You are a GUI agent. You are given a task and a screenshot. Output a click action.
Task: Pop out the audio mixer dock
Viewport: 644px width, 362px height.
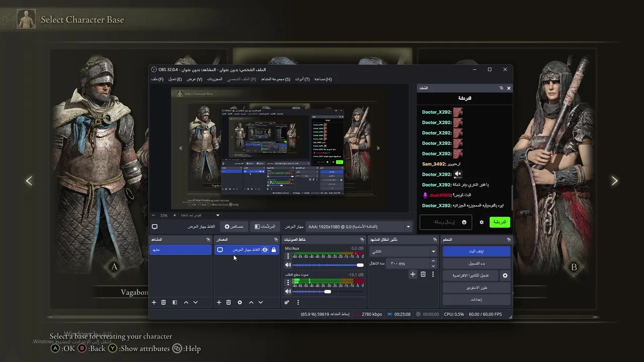(x=362, y=239)
